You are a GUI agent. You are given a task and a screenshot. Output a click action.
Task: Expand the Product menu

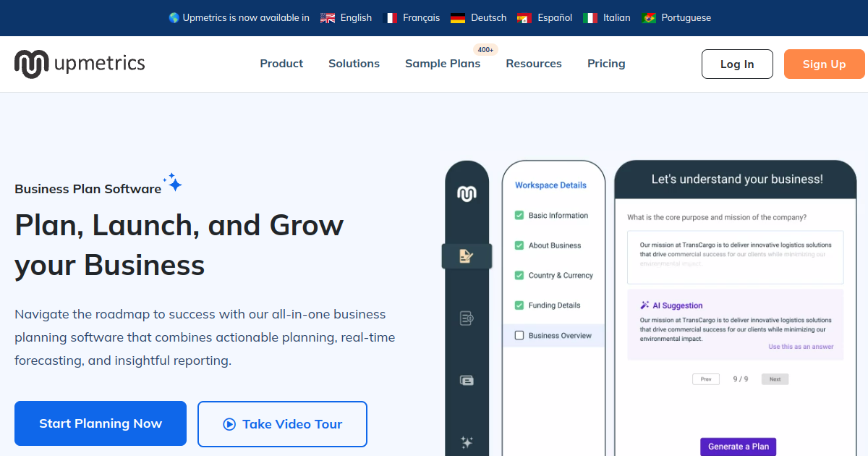[281, 64]
